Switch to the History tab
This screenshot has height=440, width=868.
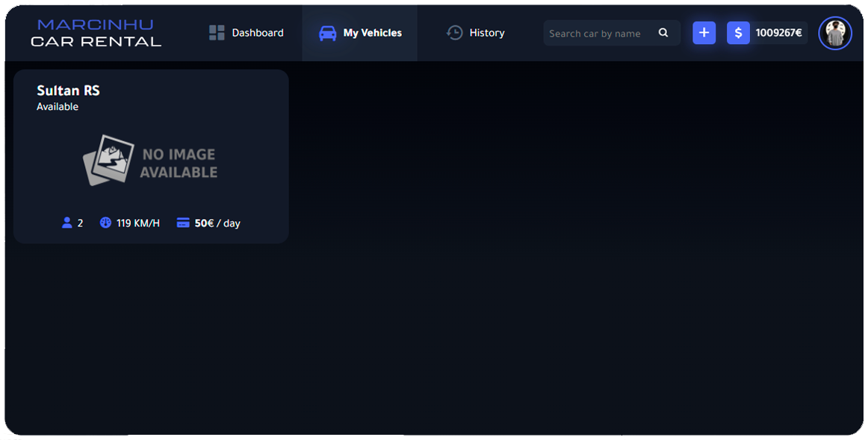[x=476, y=33]
